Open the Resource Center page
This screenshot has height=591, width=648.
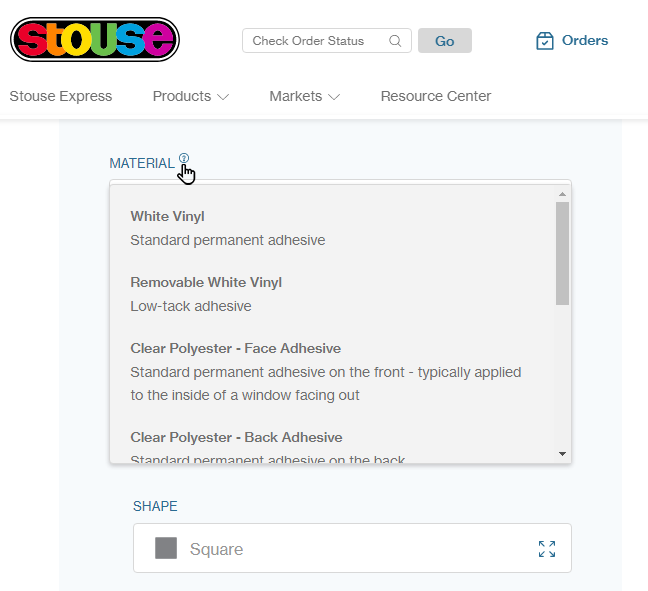click(436, 97)
